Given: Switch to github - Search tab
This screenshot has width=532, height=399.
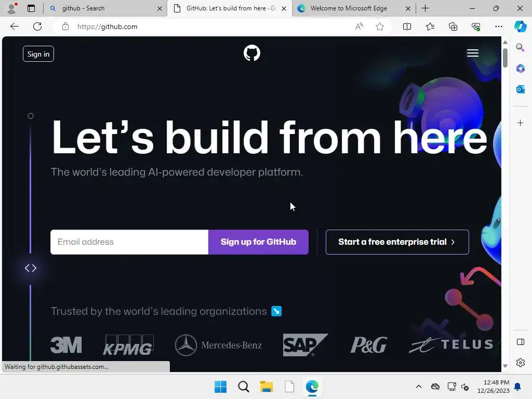Looking at the screenshot, I should (x=105, y=8).
